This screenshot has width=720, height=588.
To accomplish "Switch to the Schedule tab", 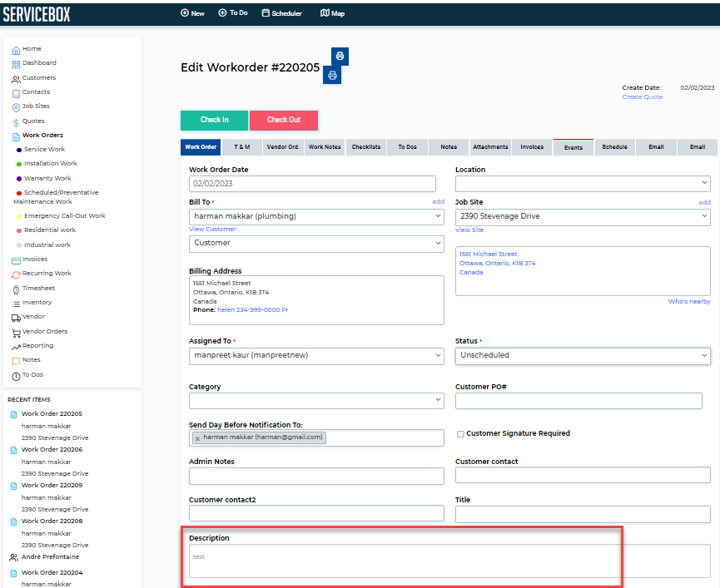I will pyautogui.click(x=614, y=147).
